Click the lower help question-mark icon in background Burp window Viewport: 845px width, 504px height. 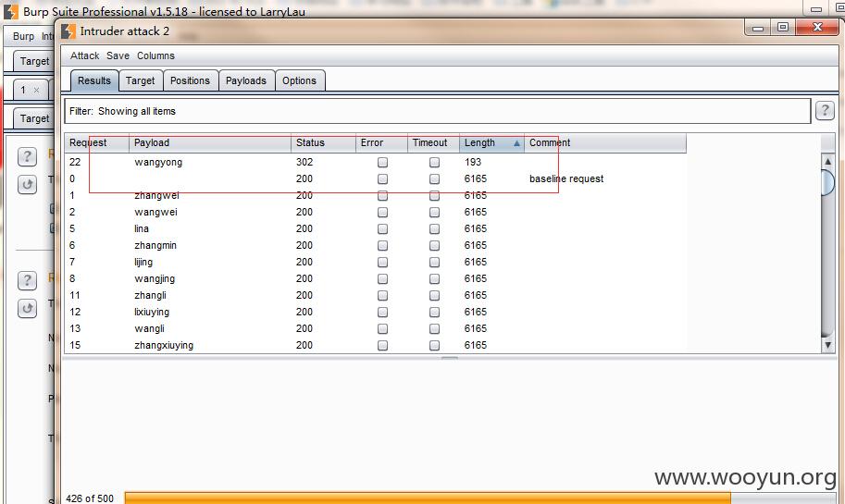tap(27, 280)
